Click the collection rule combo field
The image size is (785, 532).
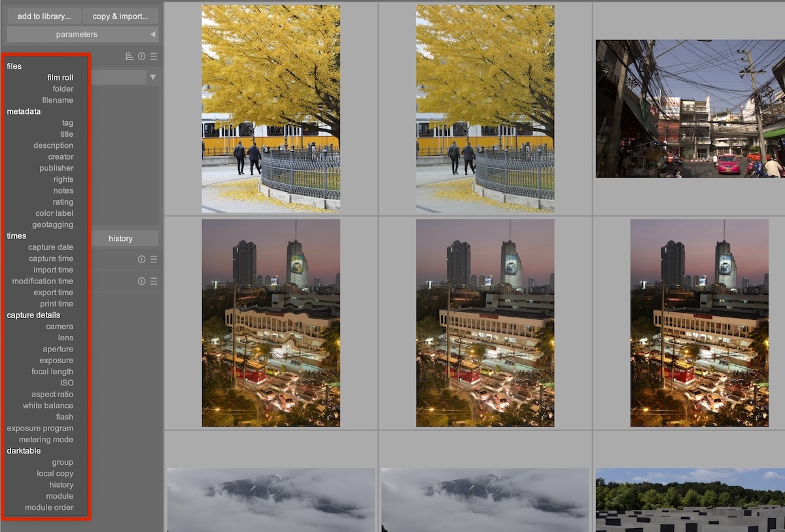(x=118, y=77)
